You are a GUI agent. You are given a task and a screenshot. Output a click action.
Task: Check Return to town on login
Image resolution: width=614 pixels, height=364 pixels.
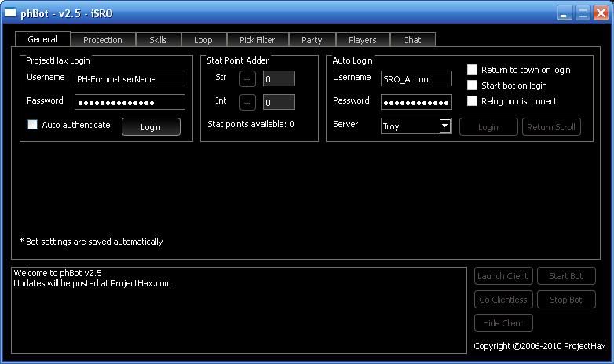[472, 70]
